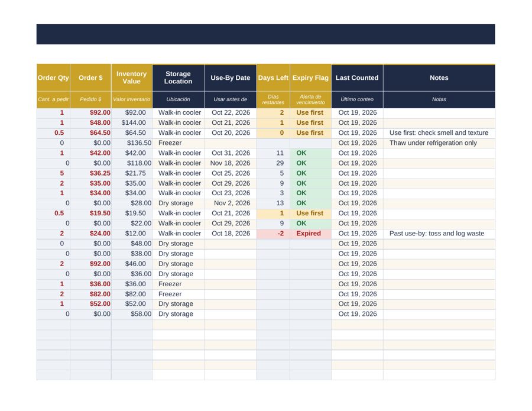Click the Oct 25, 2026 use-by date

(x=231, y=173)
